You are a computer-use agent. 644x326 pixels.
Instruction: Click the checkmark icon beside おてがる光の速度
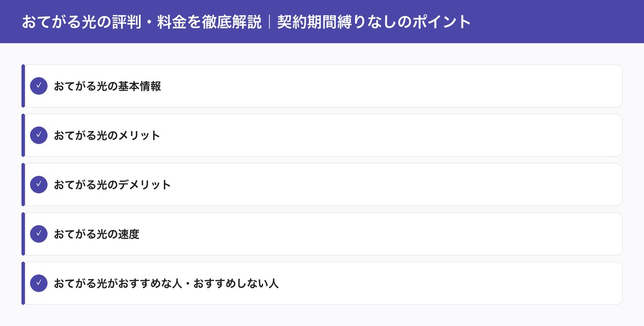point(38,234)
